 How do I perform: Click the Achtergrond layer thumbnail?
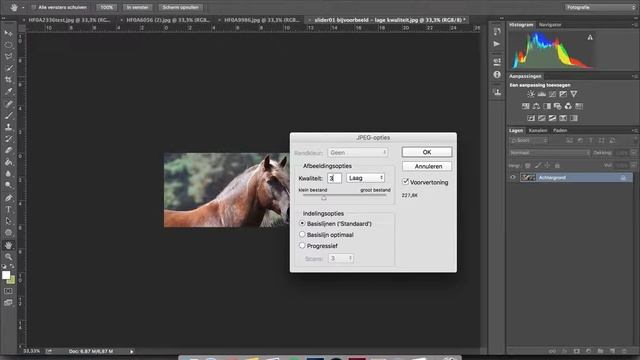(x=528, y=178)
